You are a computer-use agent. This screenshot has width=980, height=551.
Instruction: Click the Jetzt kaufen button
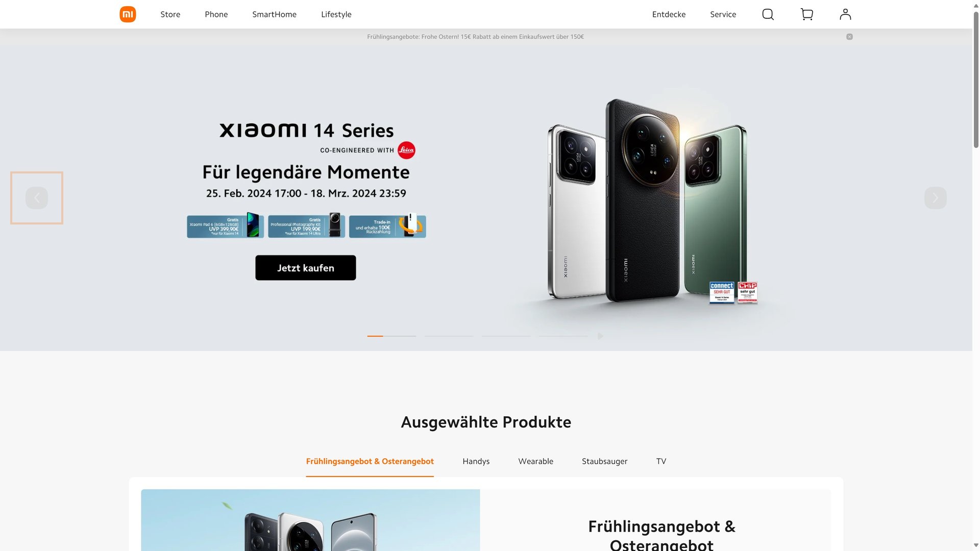tap(305, 268)
